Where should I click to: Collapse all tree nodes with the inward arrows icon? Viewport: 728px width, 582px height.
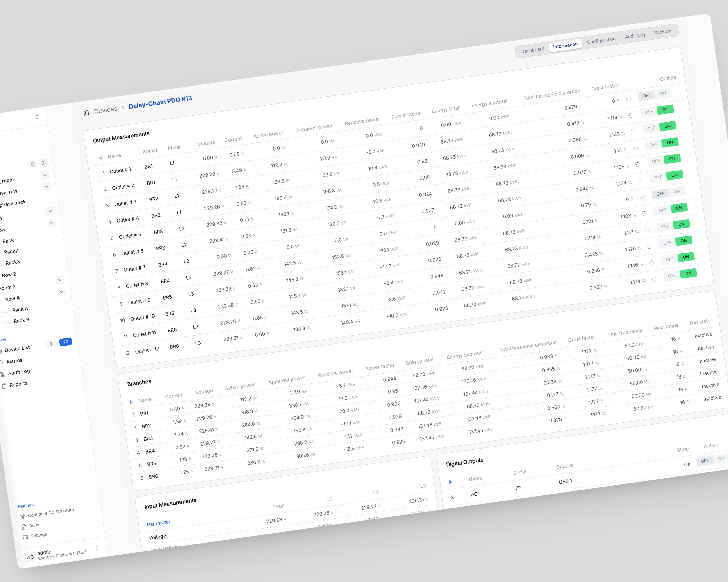click(x=43, y=163)
